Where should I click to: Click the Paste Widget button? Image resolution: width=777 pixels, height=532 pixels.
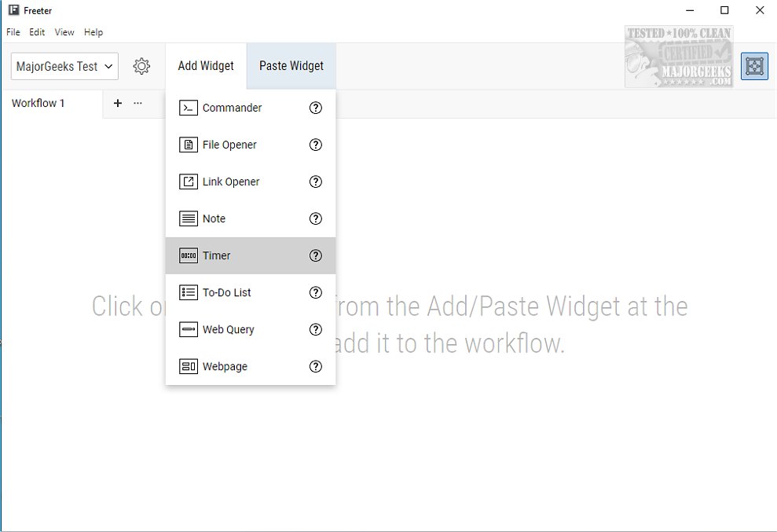291,66
